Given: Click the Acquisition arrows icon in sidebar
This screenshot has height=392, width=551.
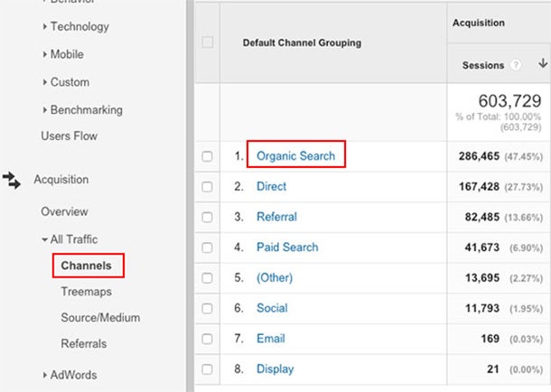Looking at the screenshot, I should [x=12, y=181].
